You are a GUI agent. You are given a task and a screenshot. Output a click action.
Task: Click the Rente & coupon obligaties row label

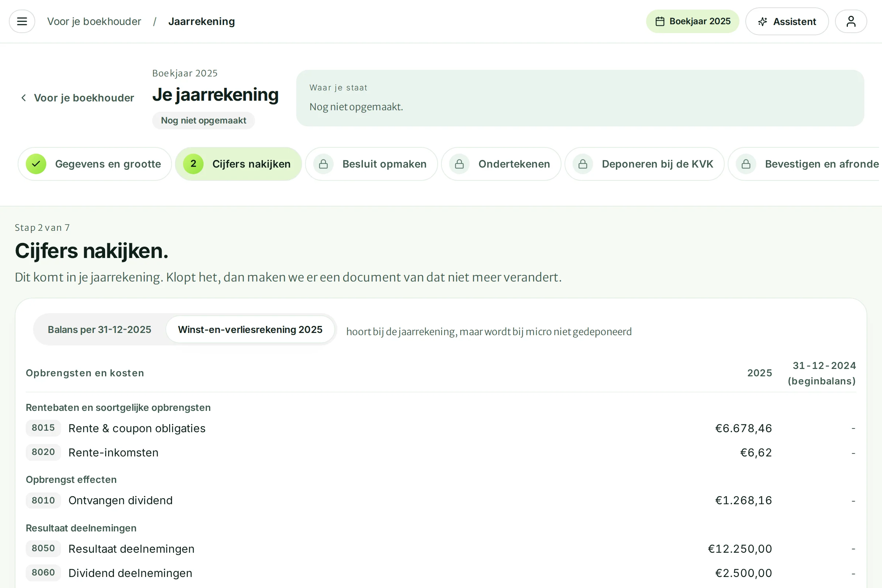(x=137, y=428)
